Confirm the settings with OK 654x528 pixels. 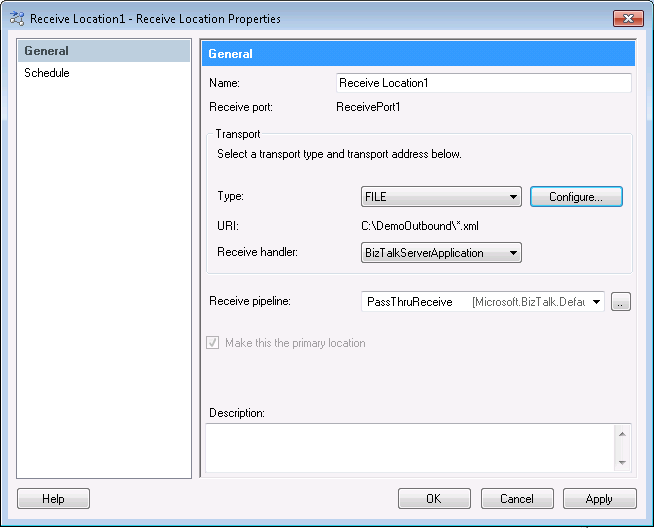[x=434, y=498]
